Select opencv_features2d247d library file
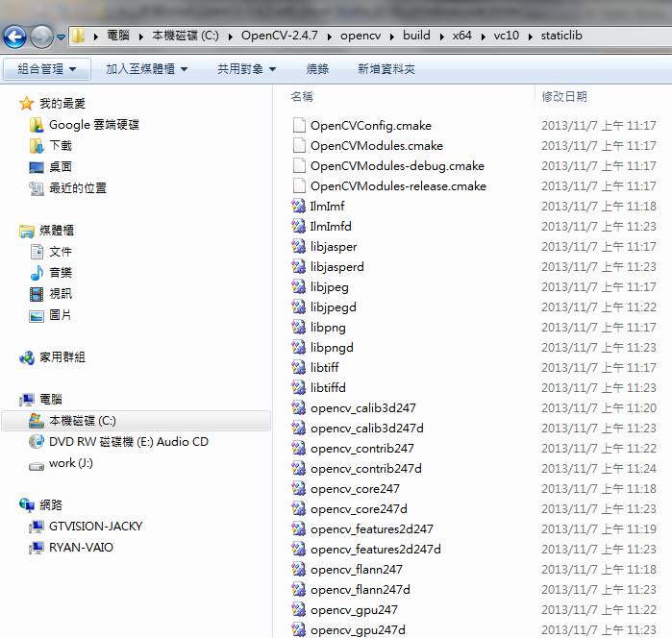The image size is (672, 638). pos(376,550)
